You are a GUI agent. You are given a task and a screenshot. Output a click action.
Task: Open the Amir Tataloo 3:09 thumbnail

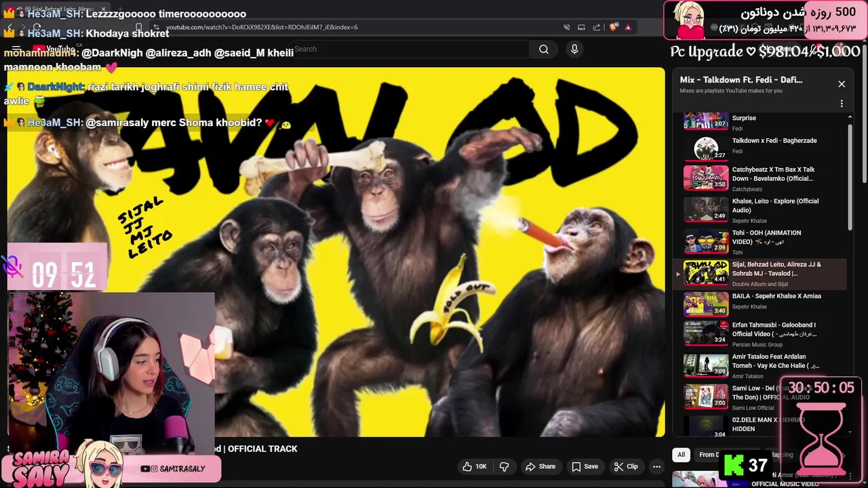click(705, 365)
